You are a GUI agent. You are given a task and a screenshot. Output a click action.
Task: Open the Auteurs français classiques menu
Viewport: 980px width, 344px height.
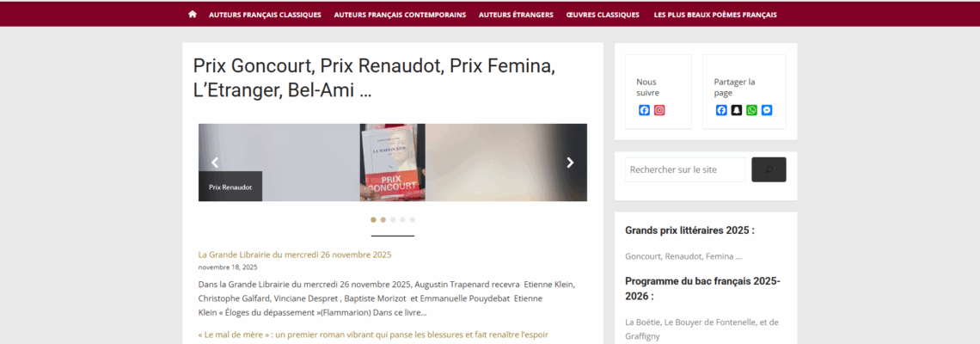(x=265, y=15)
